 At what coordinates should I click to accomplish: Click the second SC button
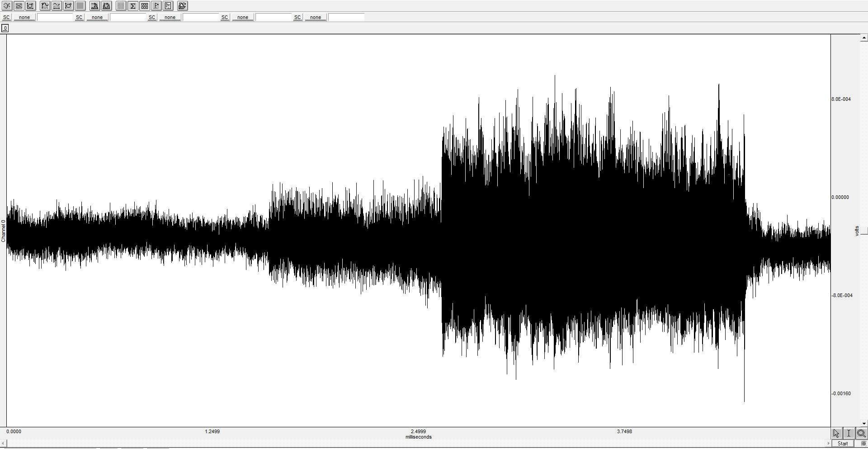[x=79, y=17]
